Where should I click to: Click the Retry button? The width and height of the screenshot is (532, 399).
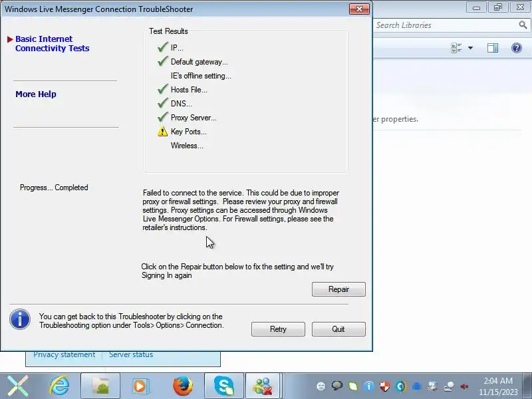(x=278, y=329)
